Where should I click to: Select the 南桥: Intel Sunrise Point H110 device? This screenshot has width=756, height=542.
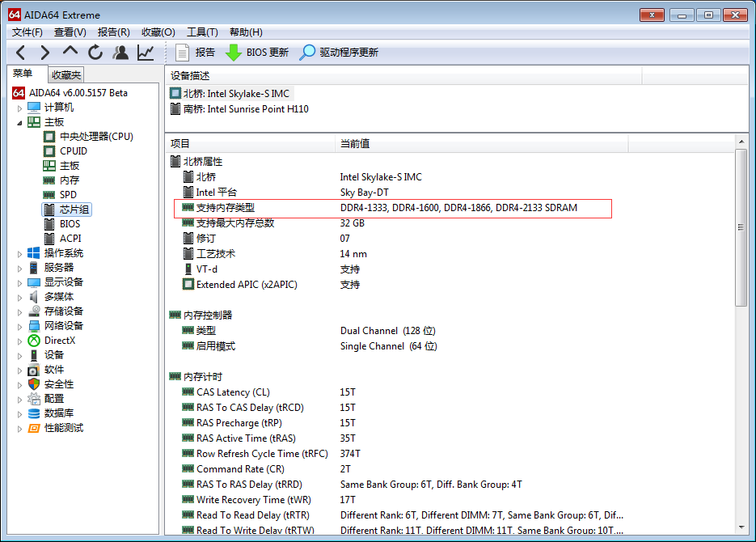pyautogui.click(x=239, y=109)
